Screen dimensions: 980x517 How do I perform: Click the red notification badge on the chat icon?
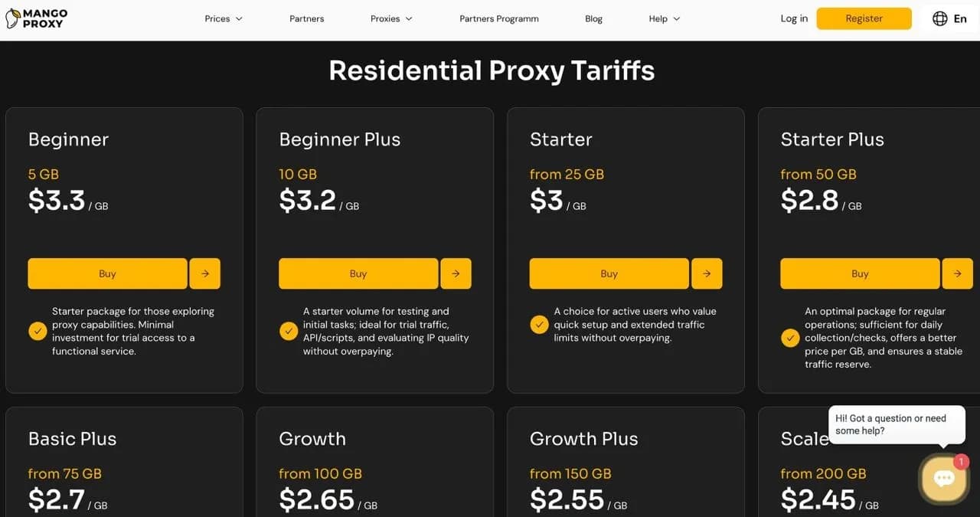point(961,462)
